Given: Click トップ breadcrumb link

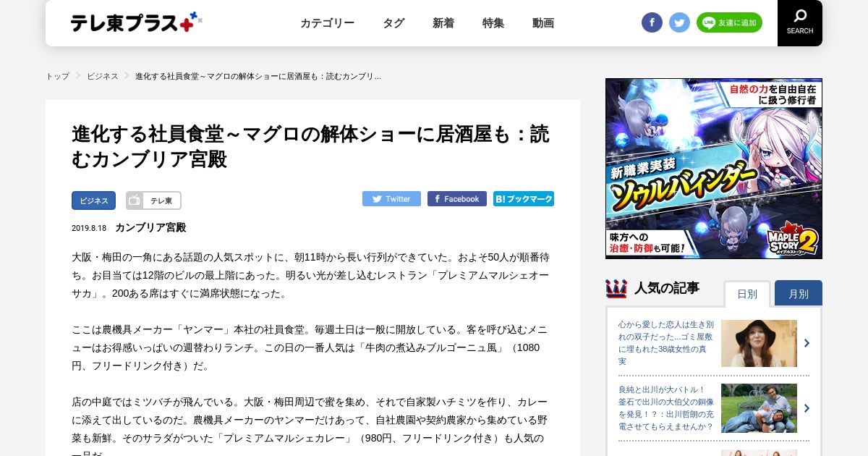Looking at the screenshot, I should click(58, 76).
